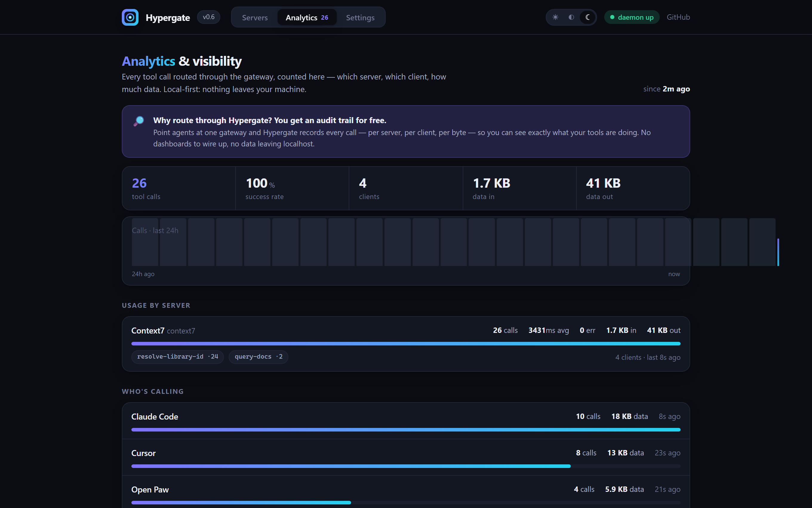Click the Hypergate brand name
This screenshot has height=508, width=812.
(x=168, y=17)
